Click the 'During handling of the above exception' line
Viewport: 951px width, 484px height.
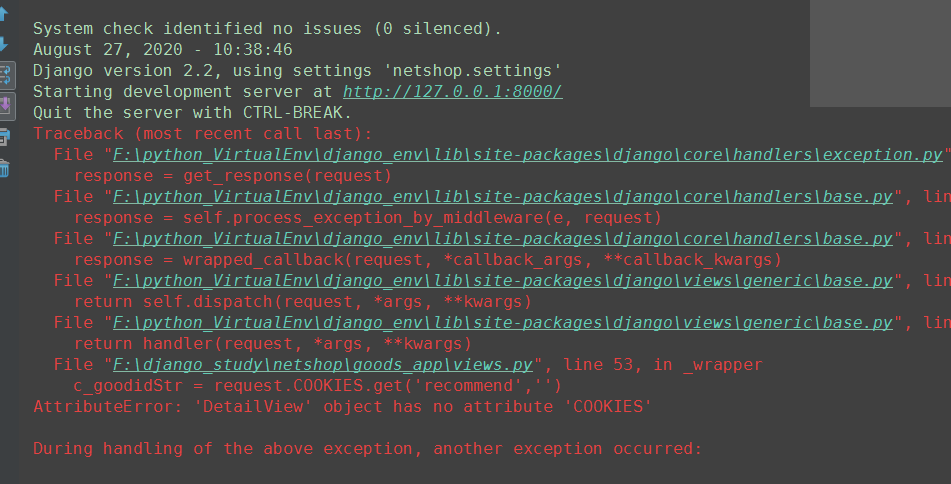pos(368,448)
